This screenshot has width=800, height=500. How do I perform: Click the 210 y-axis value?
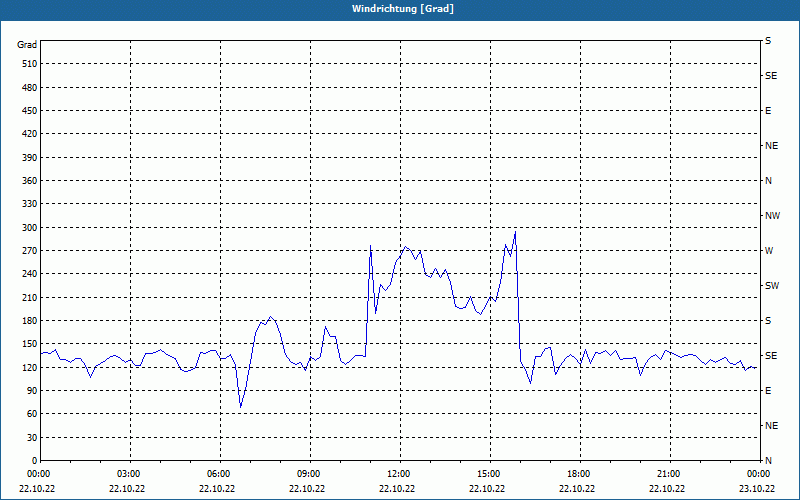[x=30, y=297]
